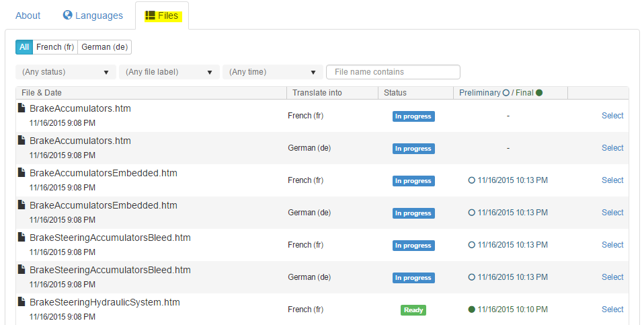Screen dimensions: 644x325
Task: Toggle the French (fr) language filter
Action: click(x=55, y=47)
